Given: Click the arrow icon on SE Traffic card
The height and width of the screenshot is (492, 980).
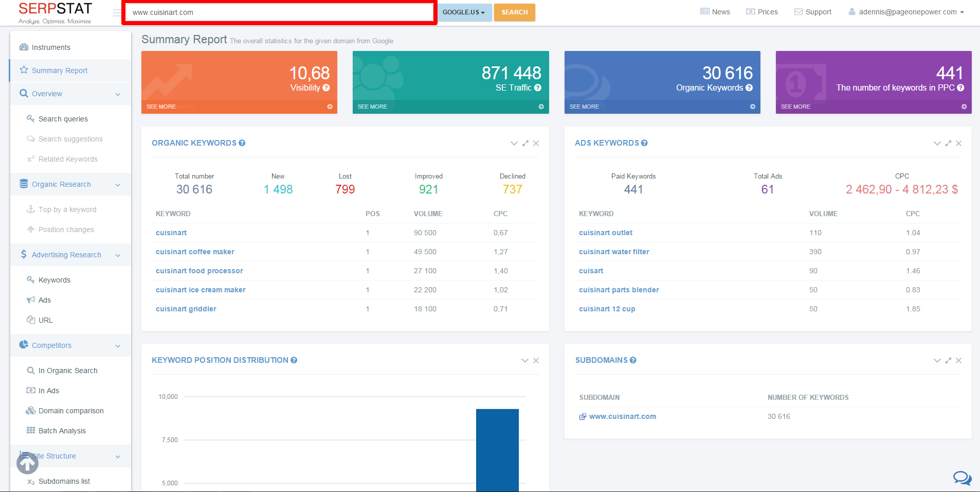Looking at the screenshot, I should point(541,107).
